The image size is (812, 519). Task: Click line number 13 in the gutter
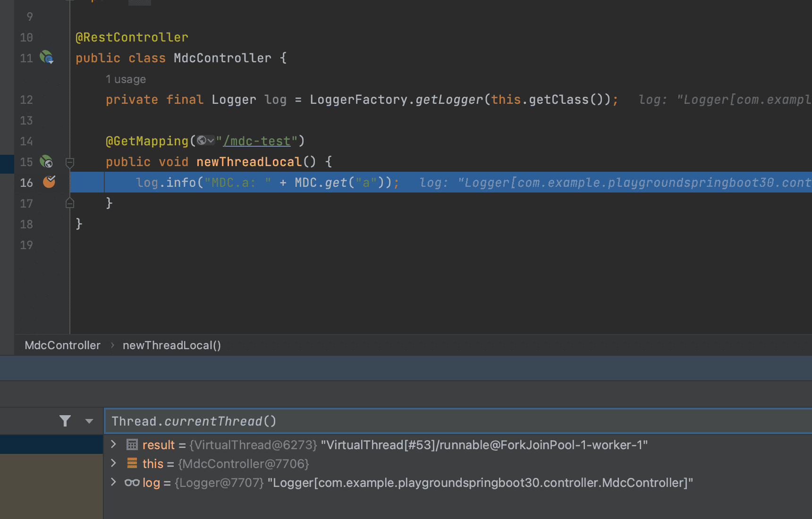(x=26, y=120)
